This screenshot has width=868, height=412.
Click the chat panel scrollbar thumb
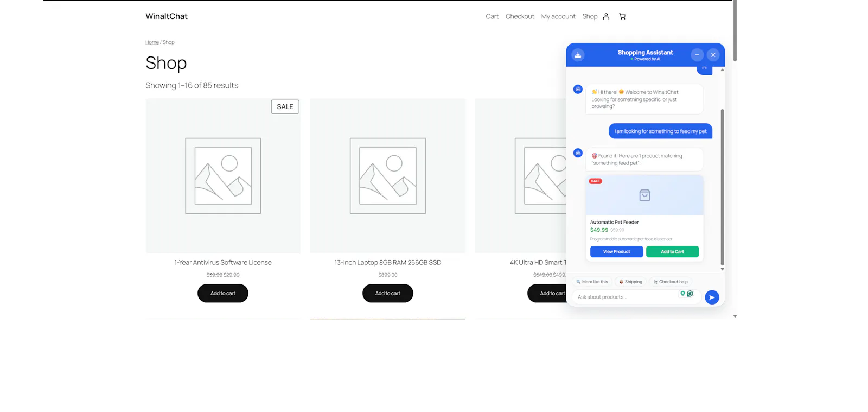tap(722, 187)
